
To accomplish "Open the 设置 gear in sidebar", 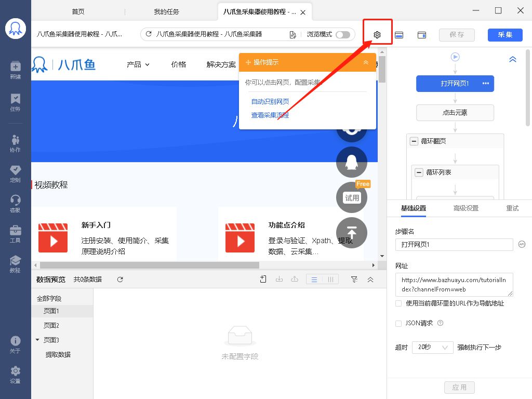I will [x=15, y=375].
